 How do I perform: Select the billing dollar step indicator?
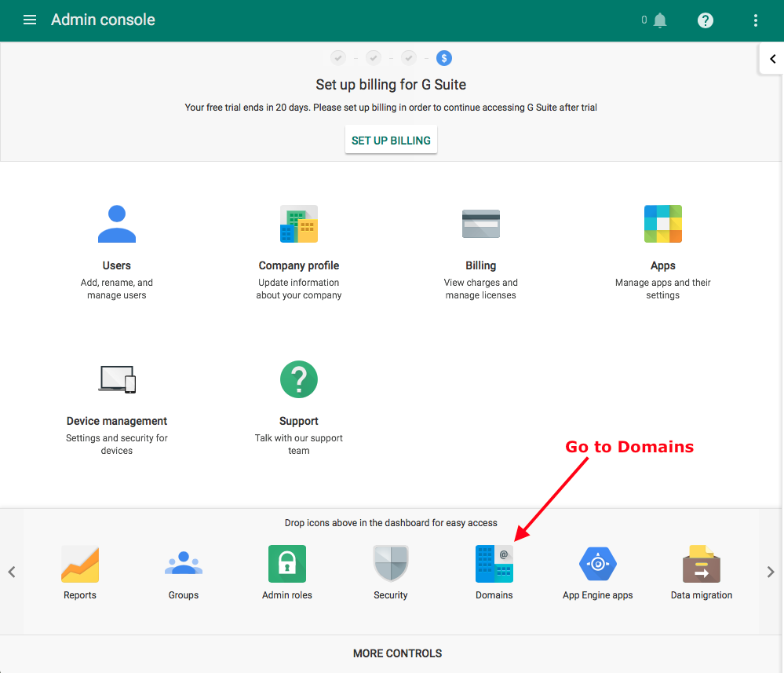click(444, 59)
